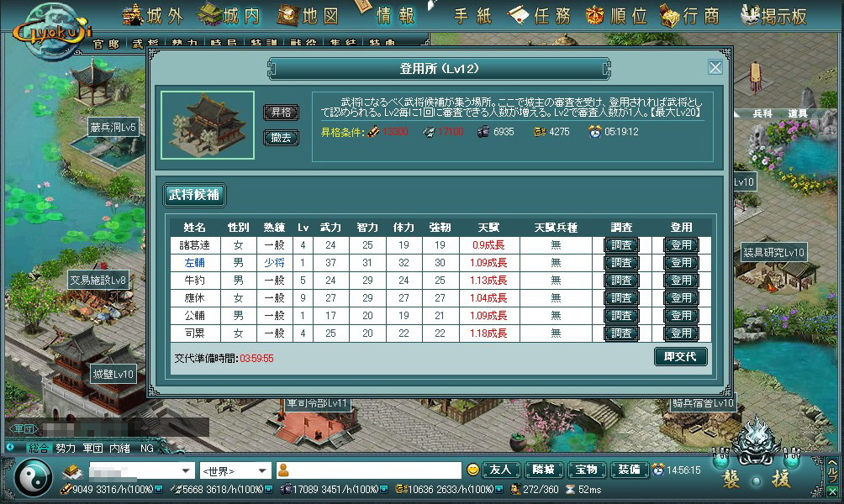The width and height of the screenshot is (844, 504).
Task: Investigate candidate 左輔 with 調査
Action: coord(621,263)
